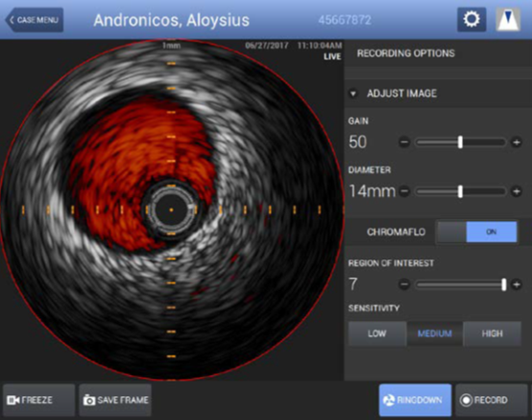532x420 pixels.
Task: Increase gain with the plus icon
Action: point(517,142)
